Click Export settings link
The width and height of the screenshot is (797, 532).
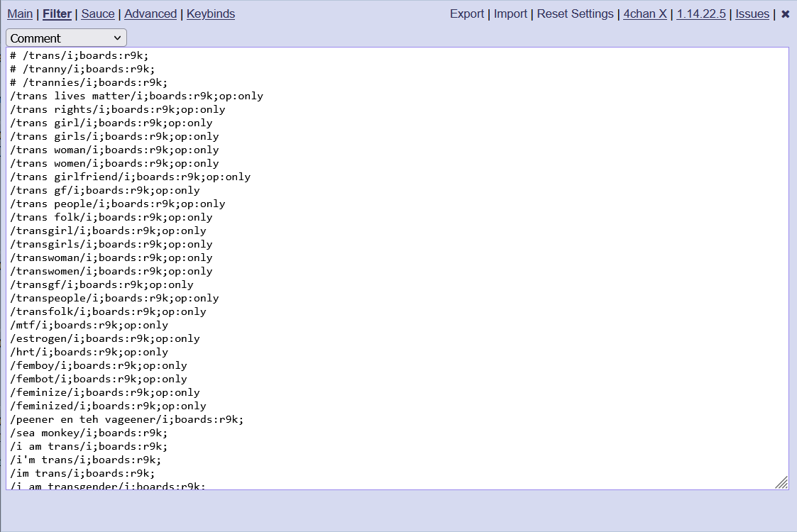[x=466, y=13]
